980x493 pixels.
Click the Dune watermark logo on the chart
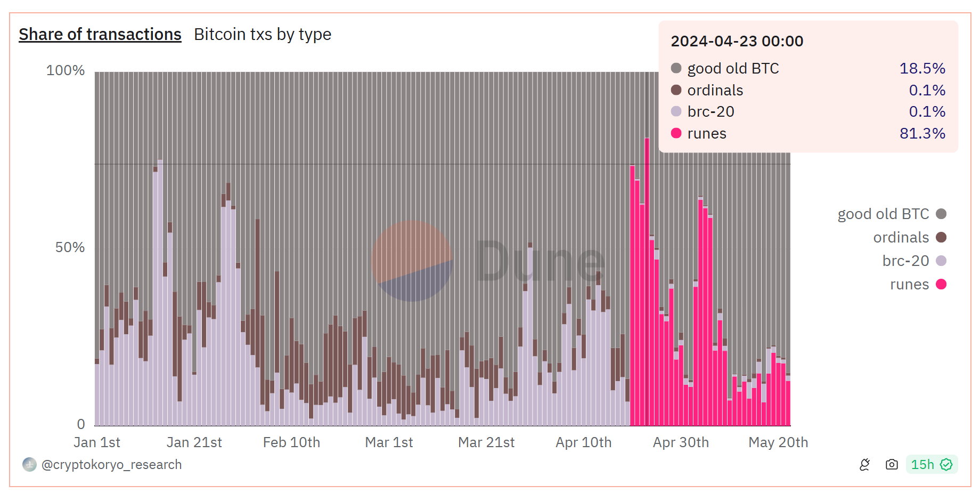pos(412,261)
